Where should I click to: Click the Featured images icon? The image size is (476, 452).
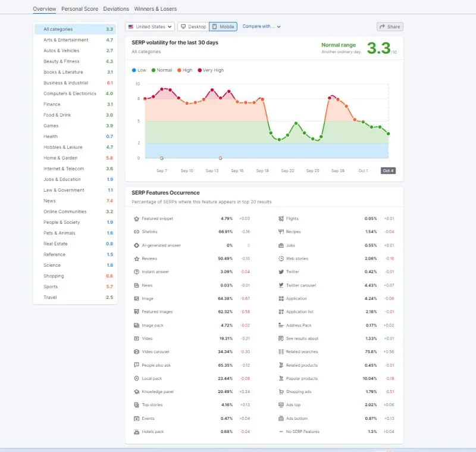[x=136, y=311]
